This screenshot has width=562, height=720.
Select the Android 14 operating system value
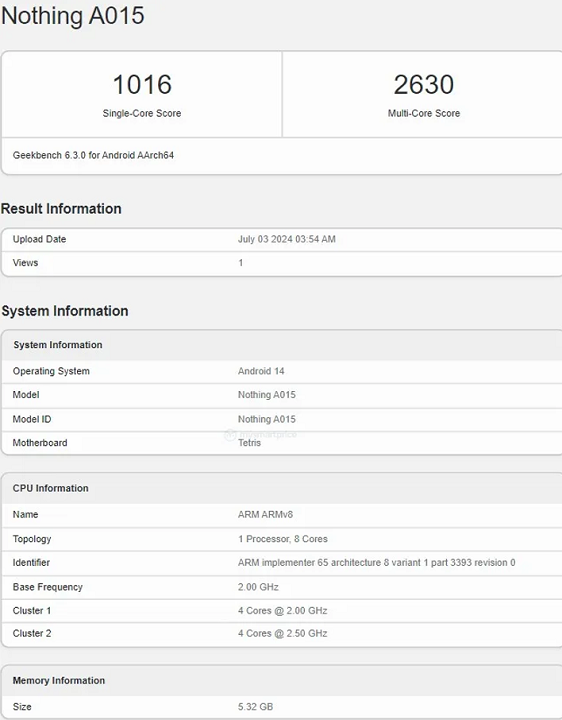point(261,371)
